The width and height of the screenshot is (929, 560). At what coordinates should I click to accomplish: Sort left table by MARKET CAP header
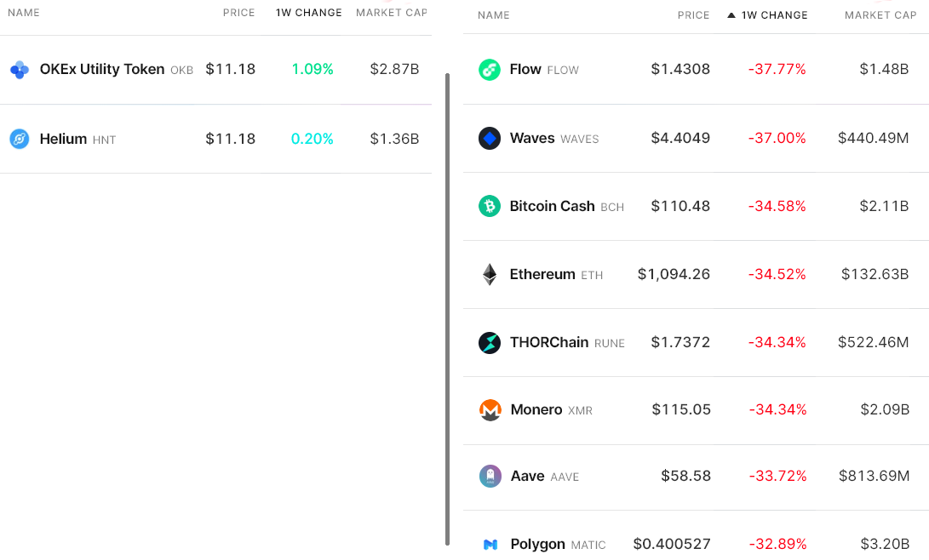tap(391, 13)
